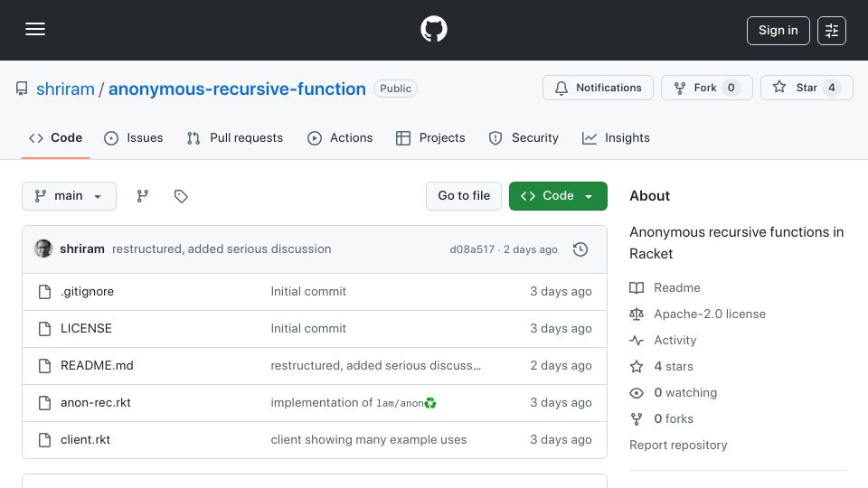Open the 0 watching link

tap(685, 393)
